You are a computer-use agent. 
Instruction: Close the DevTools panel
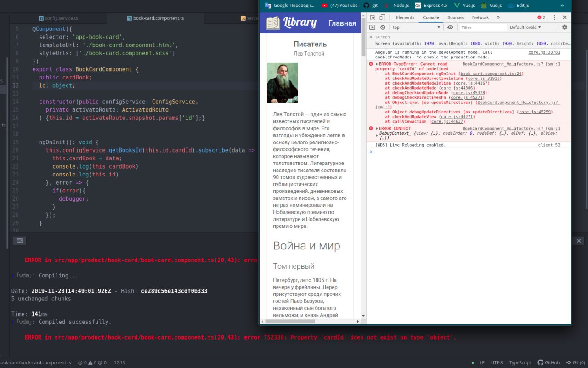click(x=565, y=17)
